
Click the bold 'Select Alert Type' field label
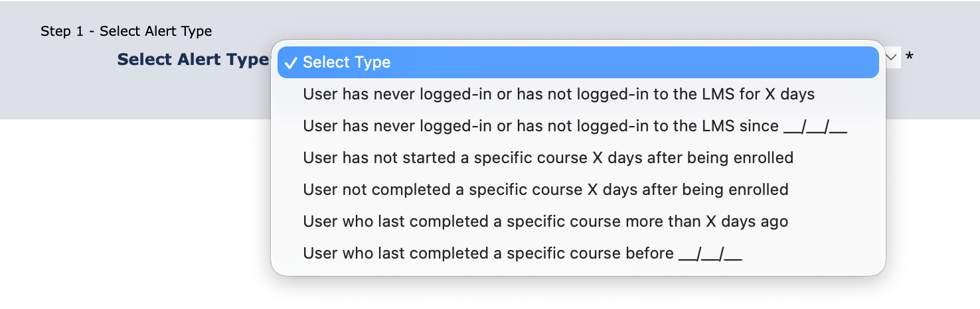[193, 60]
